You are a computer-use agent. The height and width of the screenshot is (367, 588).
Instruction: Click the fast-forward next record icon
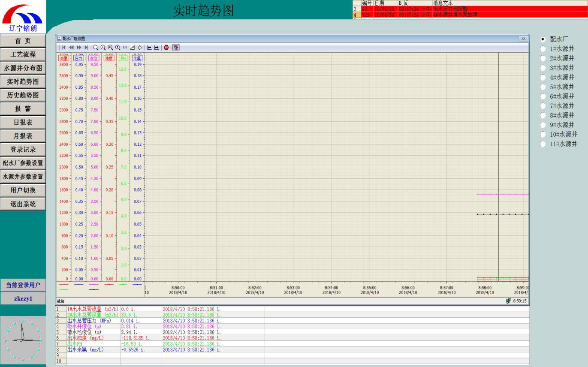tap(79, 48)
